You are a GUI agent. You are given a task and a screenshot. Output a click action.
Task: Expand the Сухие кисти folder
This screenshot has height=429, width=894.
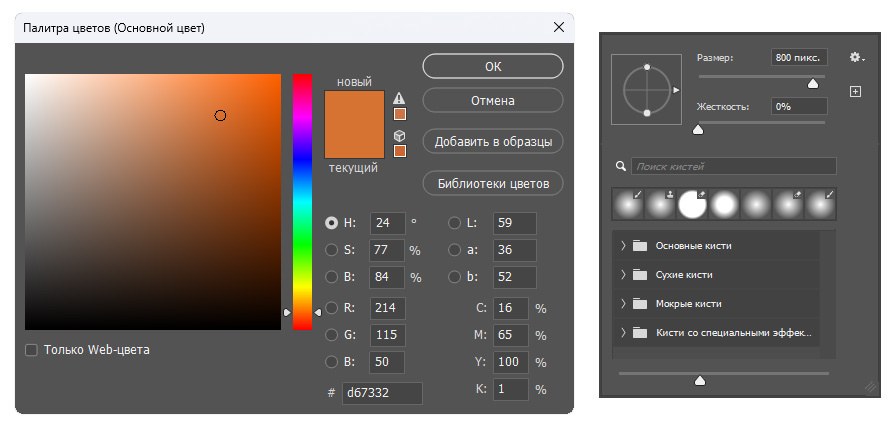pos(623,274)
